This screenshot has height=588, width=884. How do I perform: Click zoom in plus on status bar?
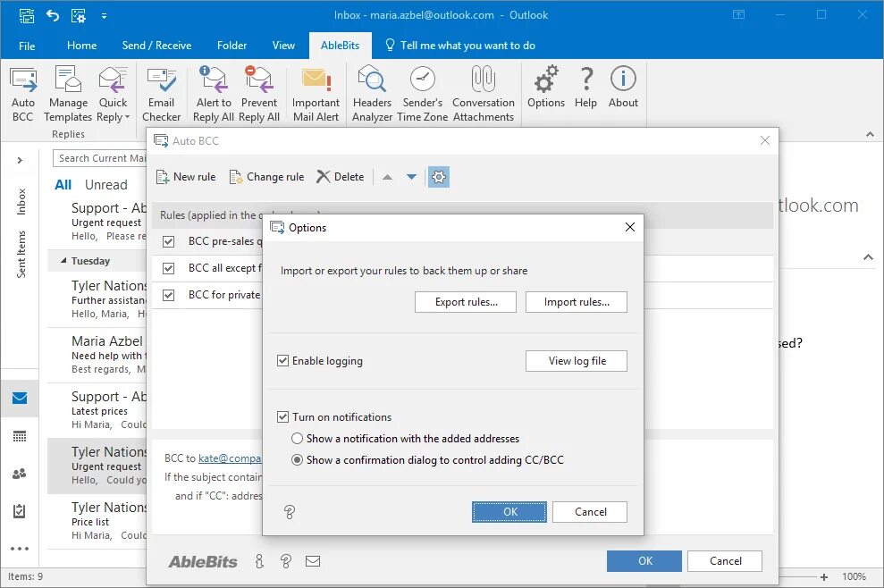click(x=824, y=577)
